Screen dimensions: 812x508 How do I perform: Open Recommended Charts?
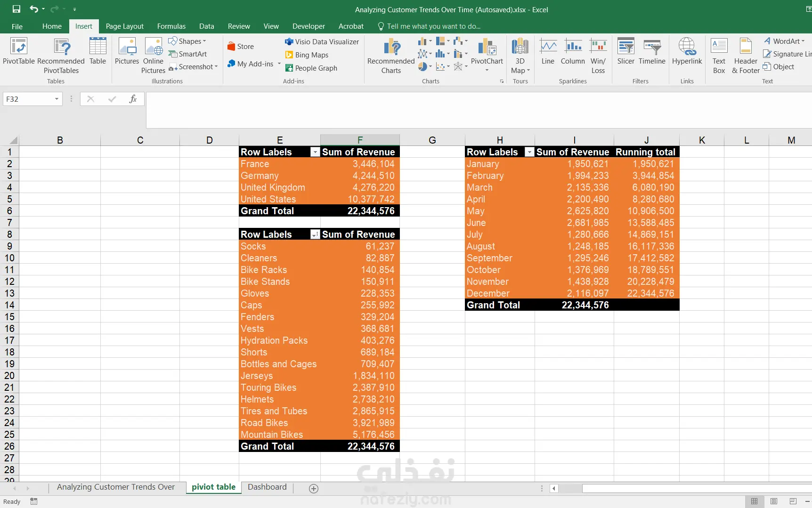[x=391, y=56]
